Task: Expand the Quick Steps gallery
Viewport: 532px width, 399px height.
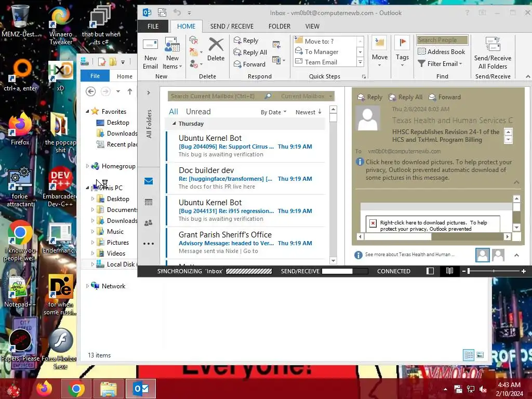Action: point(361,62)
